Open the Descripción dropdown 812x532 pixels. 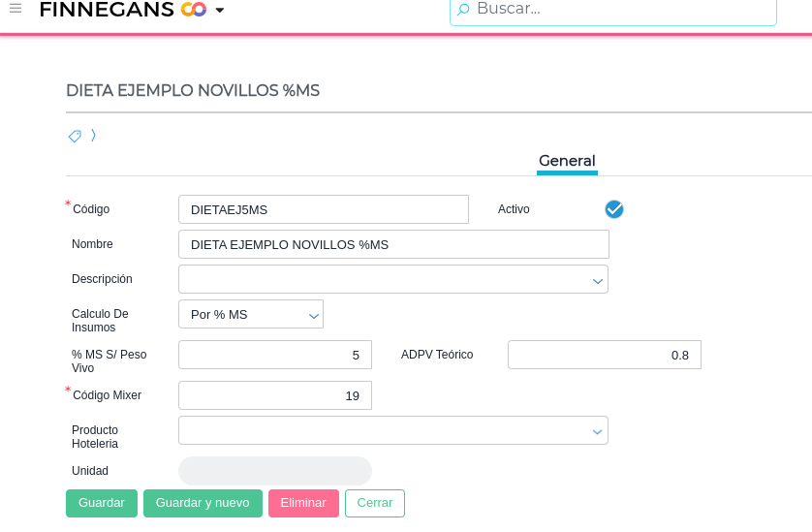click(597, 280)
